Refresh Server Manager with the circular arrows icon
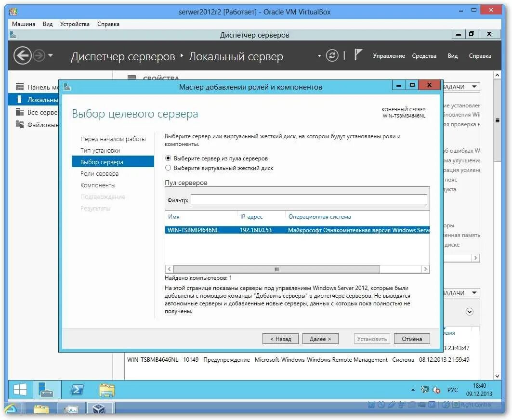 (332, 55)
